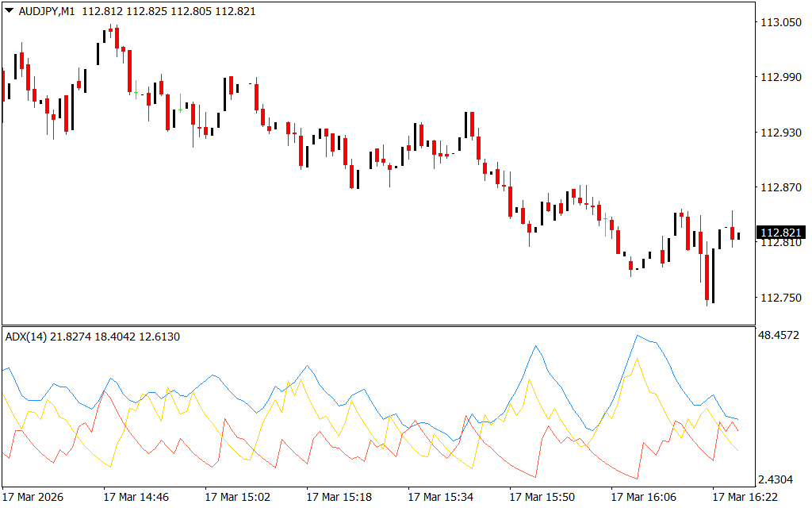Click the 17 Mar 14:46 time label
Image resolution: width=812 pixels, height=508 pixels.
click(136, 497)
